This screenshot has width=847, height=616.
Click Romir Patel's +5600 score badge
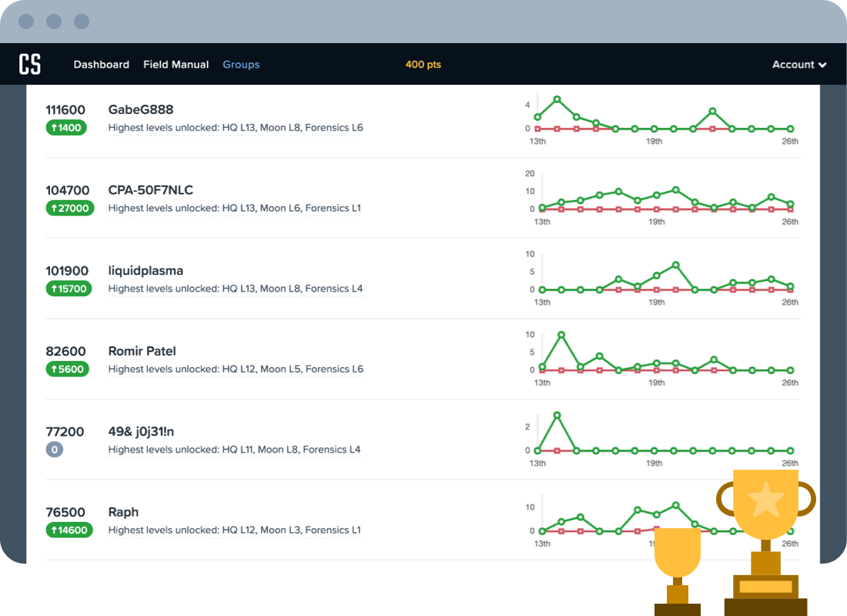click(x=66, y=369)
